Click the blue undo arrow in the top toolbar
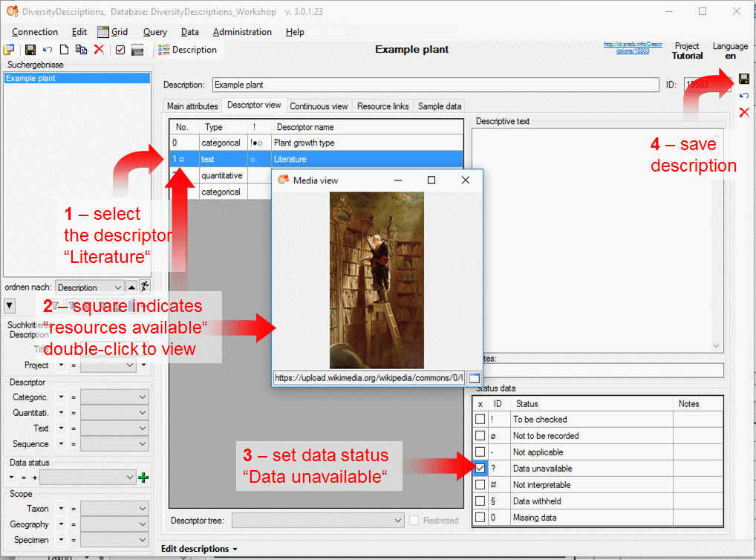Image resolution: width=756 pixels, height=560 pixels. [x=48, y=50]
